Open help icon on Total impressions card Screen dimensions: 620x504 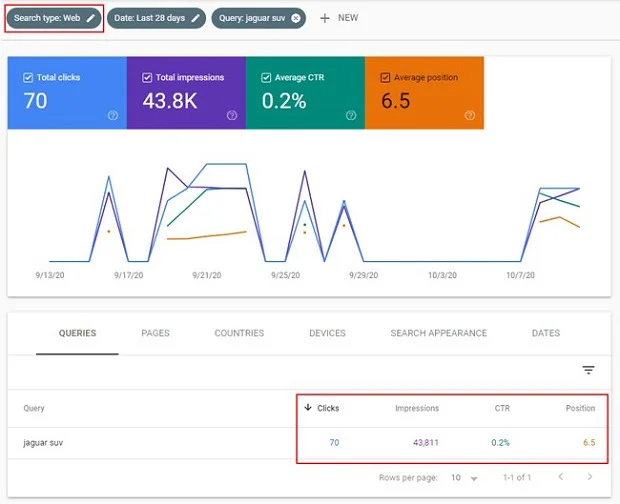pos(232,115)
